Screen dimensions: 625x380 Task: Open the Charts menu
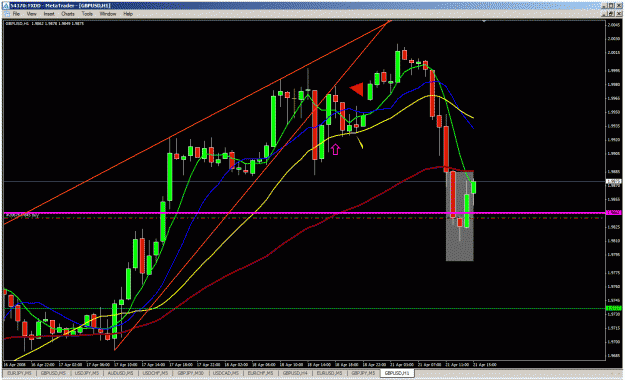(68, 14)
